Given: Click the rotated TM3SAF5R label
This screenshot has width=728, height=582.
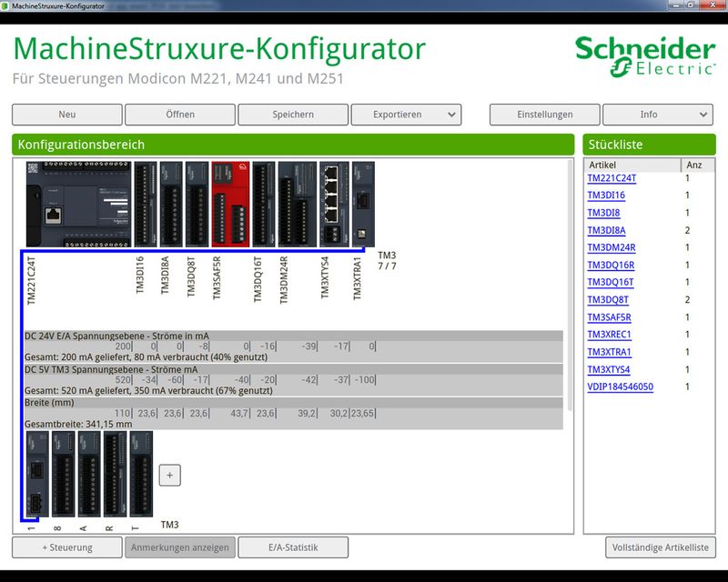Looking at the screenshot, I should pyautogui.click(x=217, y=278).
